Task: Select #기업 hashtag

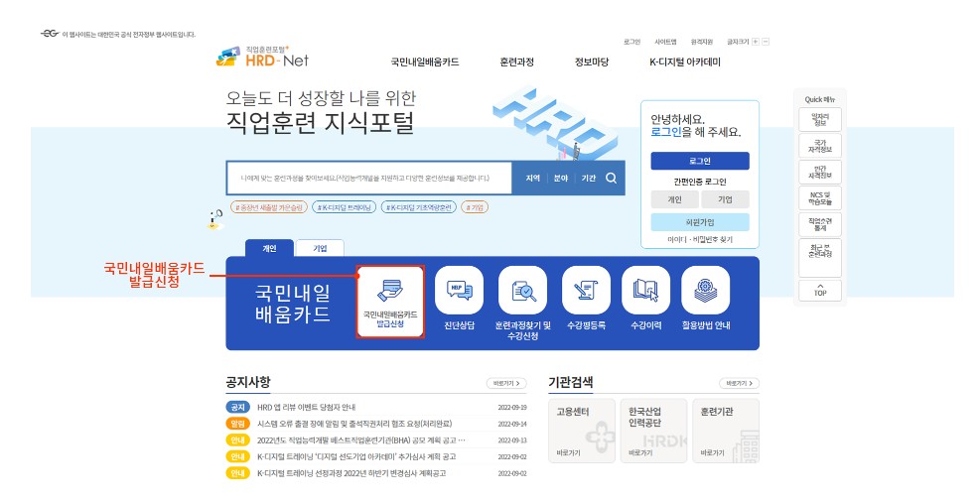Action: point(475,206)
